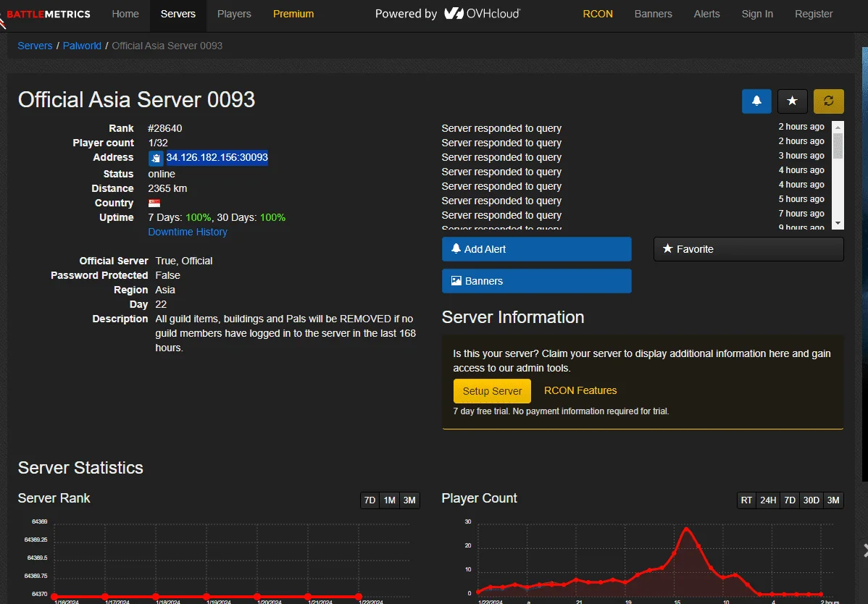This screenshot has height=604, width=868.
Task: Click the distance value 2365 km
Action: (168, 188)
